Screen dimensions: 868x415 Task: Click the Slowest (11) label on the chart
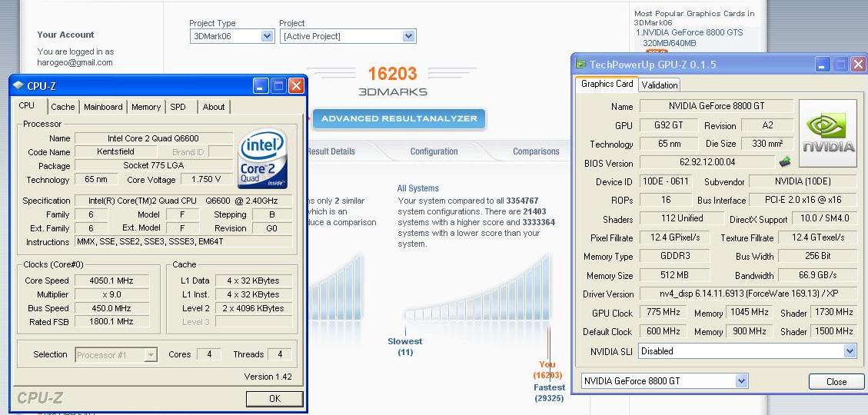pyautogui.click(x=404, y=347)
